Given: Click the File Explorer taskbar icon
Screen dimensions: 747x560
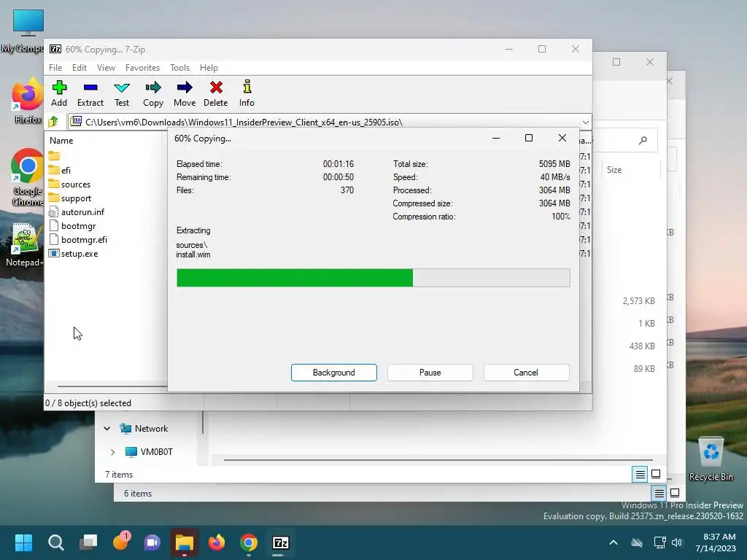Looking at the screenshot, I should (185, 542).
